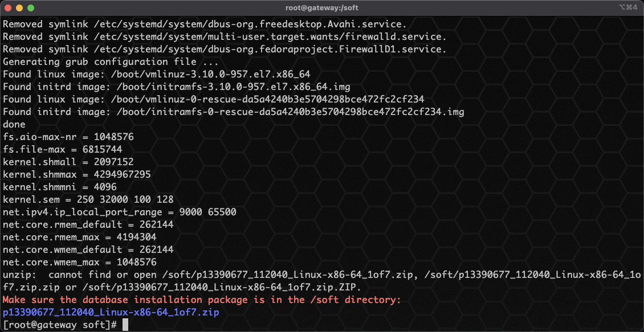The image size is (644, 332).
Task: Click the root@gateway:/soft window title
Action: pyautogui.click(x=321, y=8)
